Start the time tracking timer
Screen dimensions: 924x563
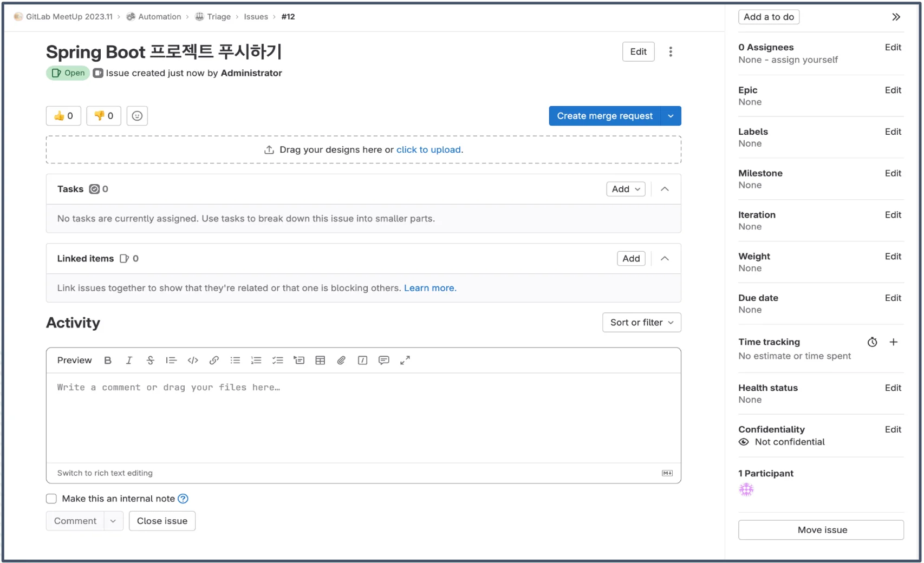point(872,342)
